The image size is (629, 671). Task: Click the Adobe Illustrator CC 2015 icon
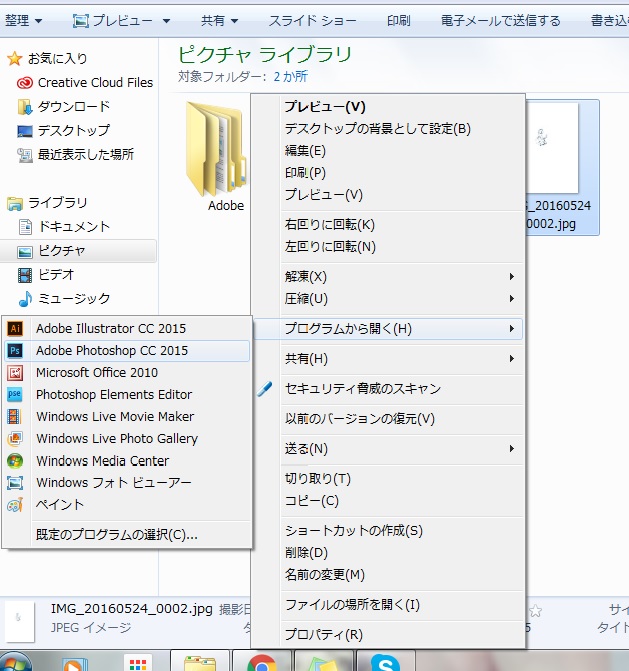pos(15,329)
